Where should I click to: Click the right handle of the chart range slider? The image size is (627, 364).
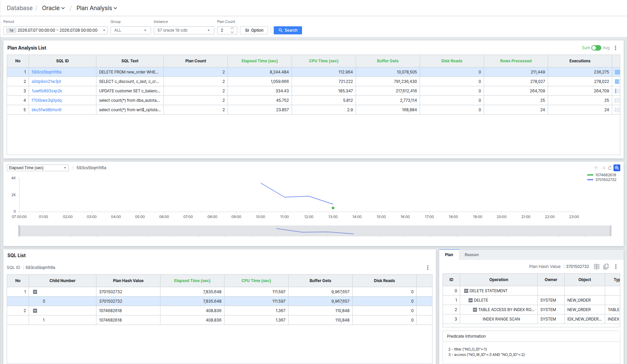coord(610,231)
